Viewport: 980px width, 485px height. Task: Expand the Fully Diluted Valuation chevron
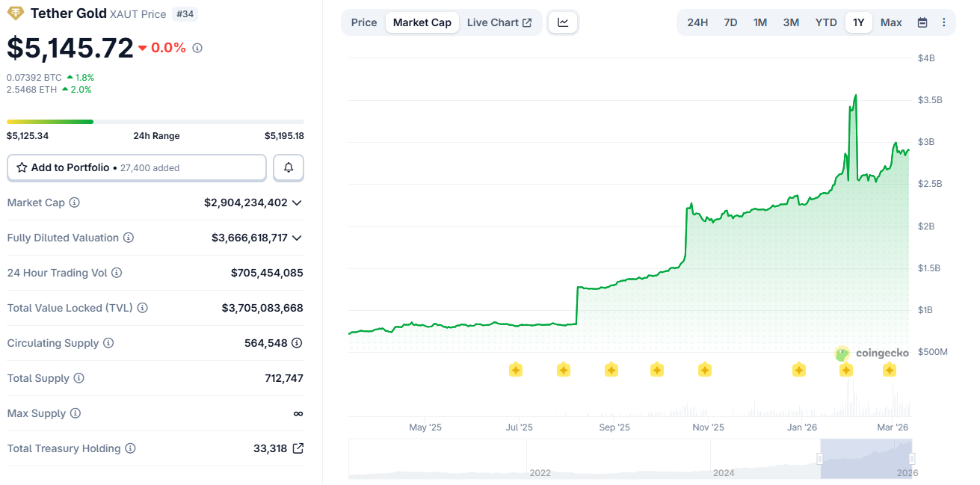coord(296,238)
